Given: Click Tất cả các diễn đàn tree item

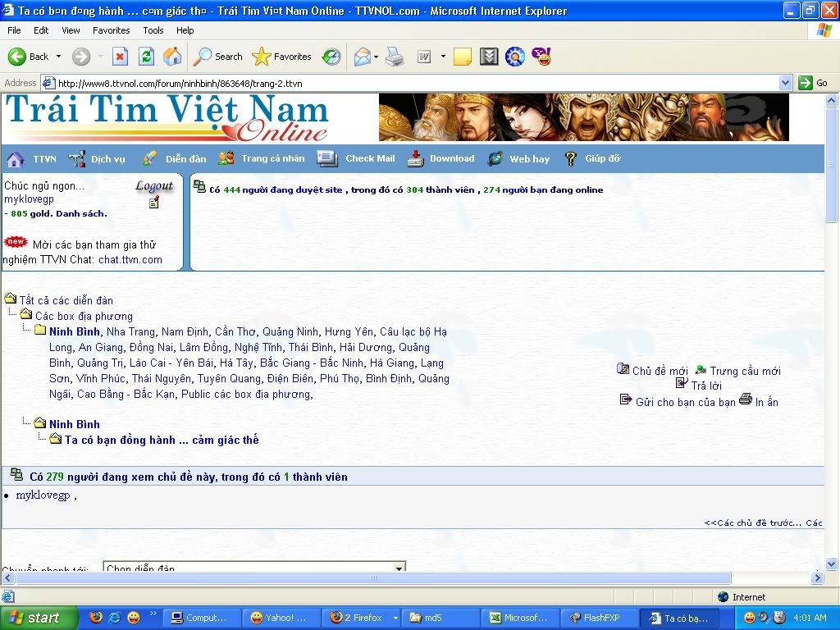Looking at the screenshot, I should (x=66, y=300).
